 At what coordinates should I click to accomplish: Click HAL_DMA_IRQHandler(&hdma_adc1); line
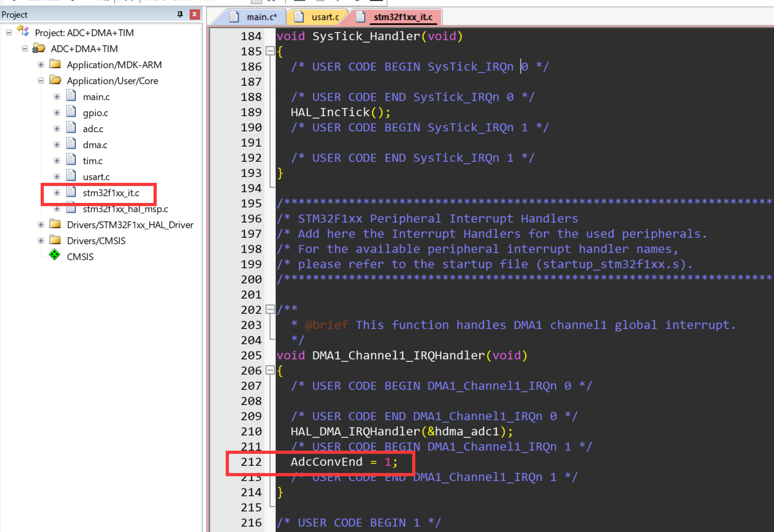pos(402,431)
